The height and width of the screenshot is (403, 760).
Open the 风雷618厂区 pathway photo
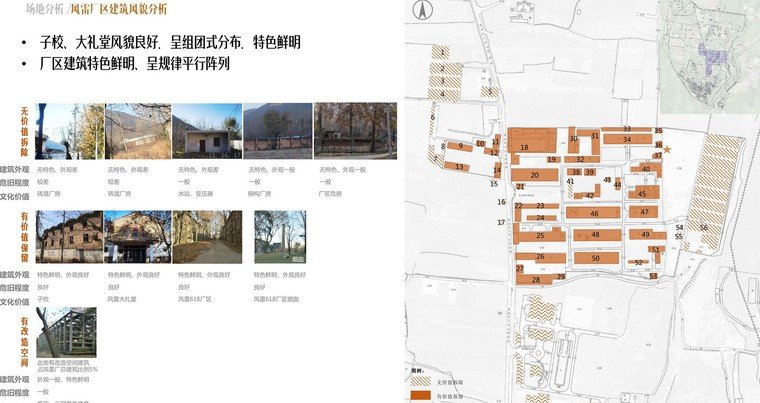(207, 237)
